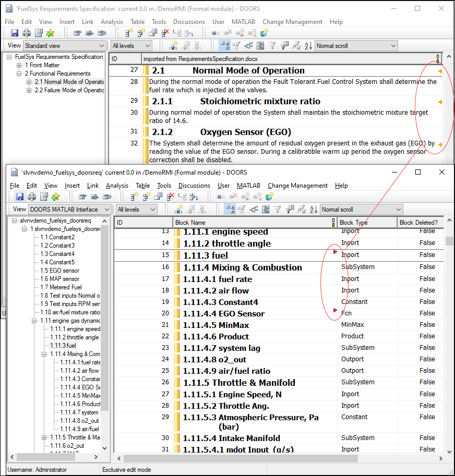The height and width of the screenshot is (476, 455).
Task: Open the DOORS MATLAB Interface view dropdown
Action: point(69,210)
